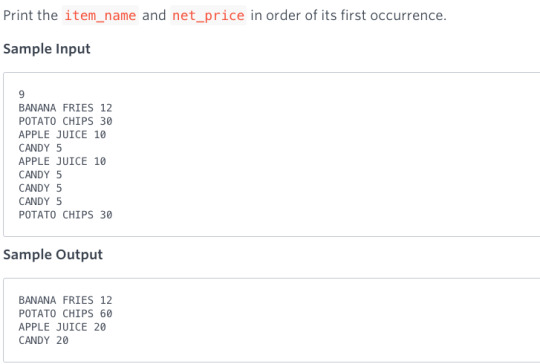Click first CANDY 5 input line
The height and width of the screenshot is (364, 540).
coord(40,148)
